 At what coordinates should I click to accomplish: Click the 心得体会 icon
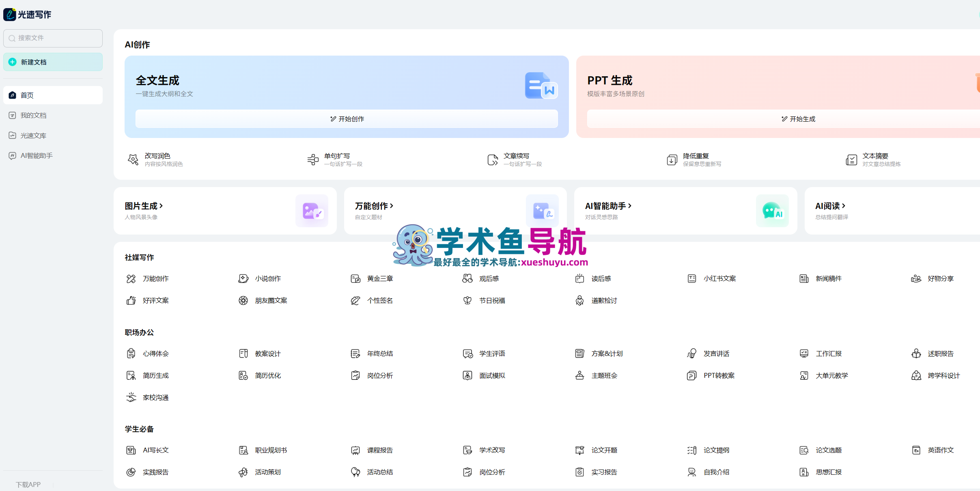[x=131, y=353]
